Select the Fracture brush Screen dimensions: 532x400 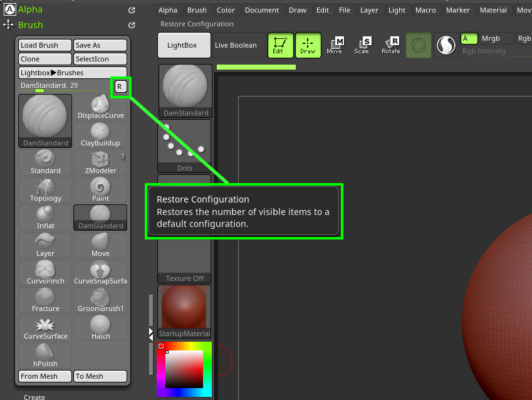point(45,300)
